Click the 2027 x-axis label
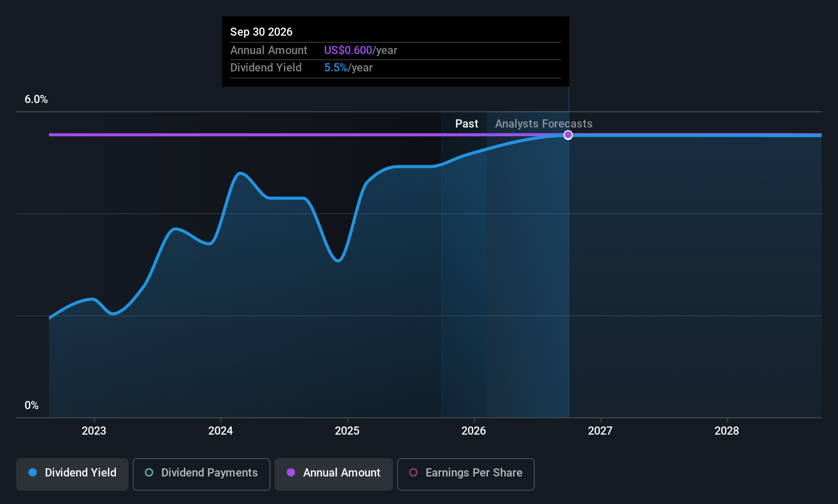 click(600, 431)
